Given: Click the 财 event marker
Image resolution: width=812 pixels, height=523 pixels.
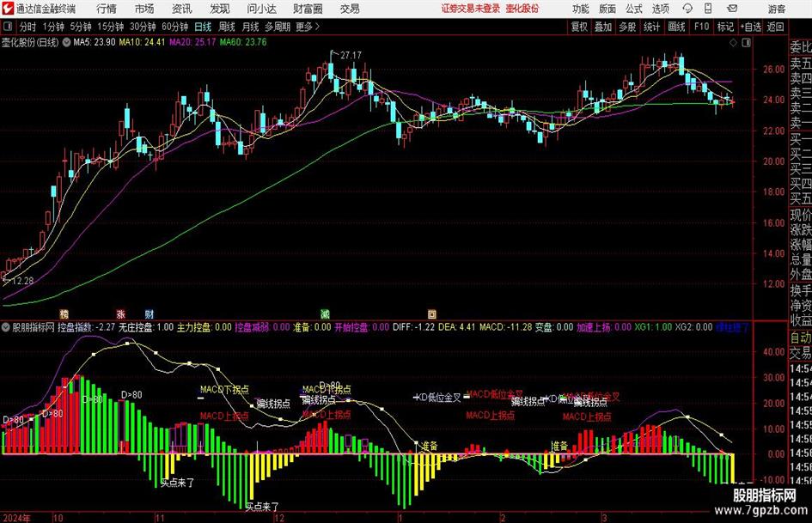Looking at the screenshot, I should (150, 314).
